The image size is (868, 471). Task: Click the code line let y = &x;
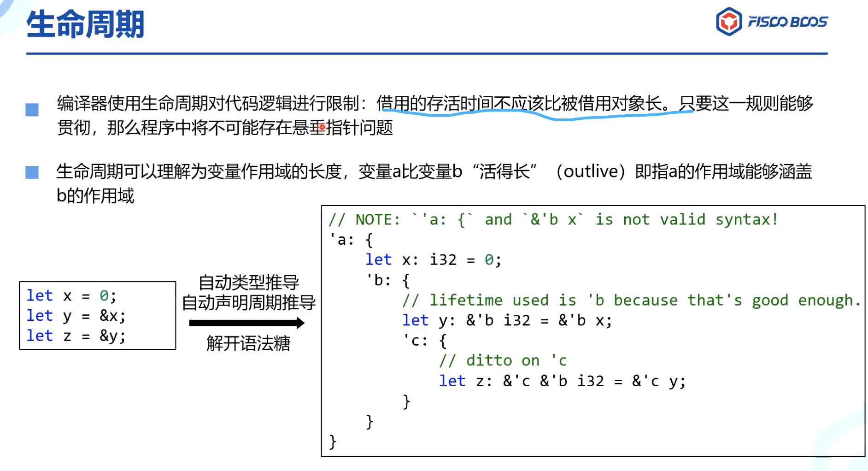pyautogui.click(x=76, y=316)
